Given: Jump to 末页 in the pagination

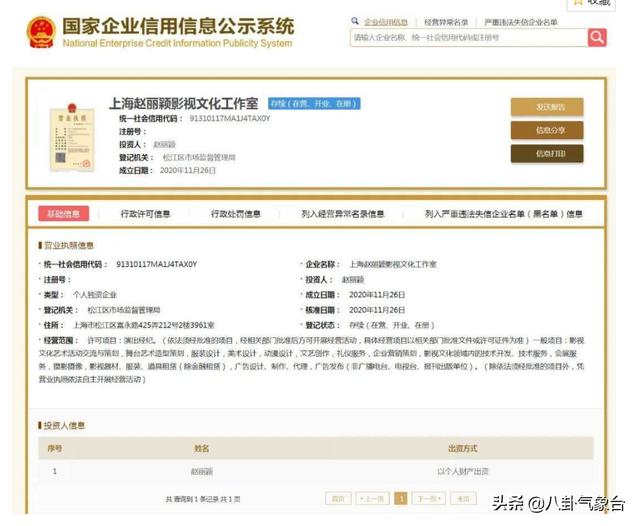Looking at the screenshot, I should coord(463,499).
